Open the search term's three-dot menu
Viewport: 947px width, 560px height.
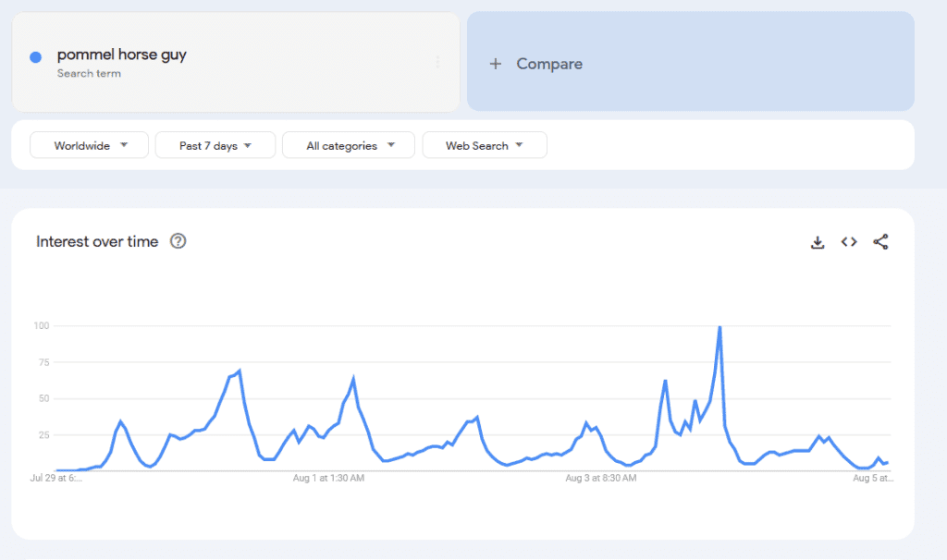click(437, 62)
